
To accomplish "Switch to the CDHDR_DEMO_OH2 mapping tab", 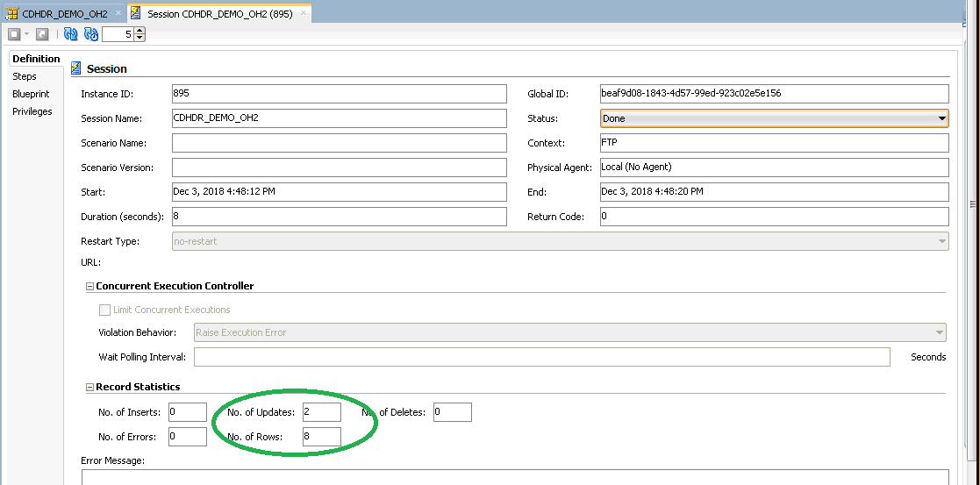I will [x=64, y=13].
